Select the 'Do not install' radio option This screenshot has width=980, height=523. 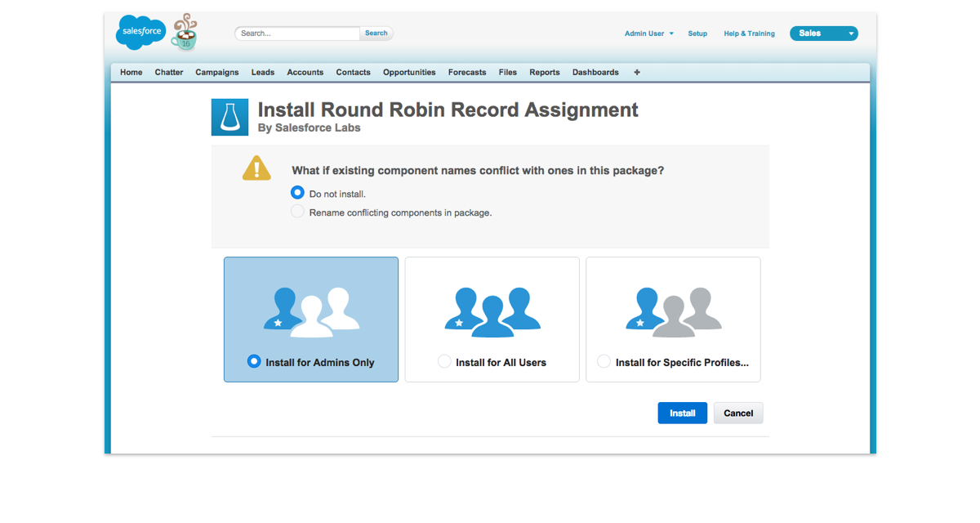click(x=298, y=194)
